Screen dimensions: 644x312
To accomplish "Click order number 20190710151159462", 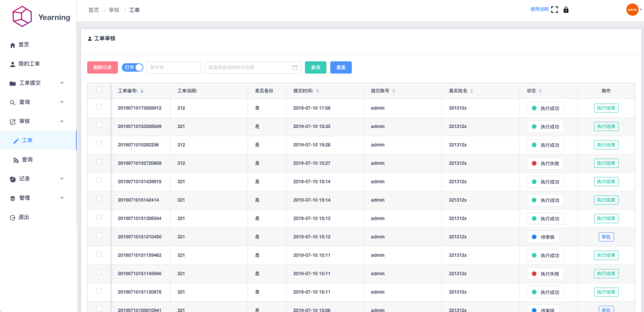I will (140, 255).
